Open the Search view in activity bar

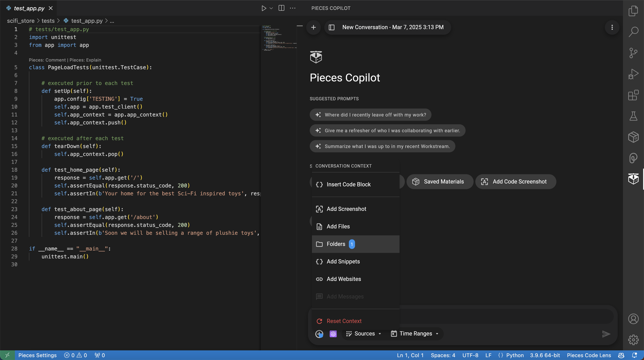[633, 32]
